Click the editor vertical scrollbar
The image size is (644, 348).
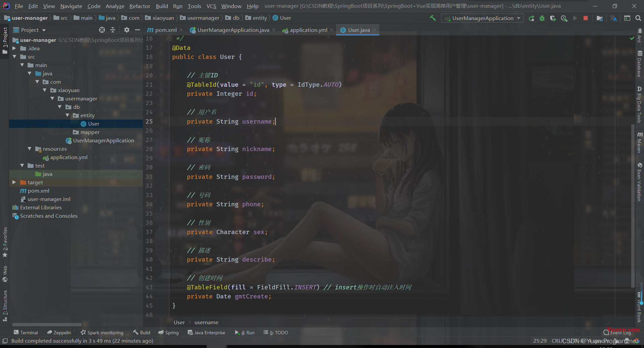(633, 206)
